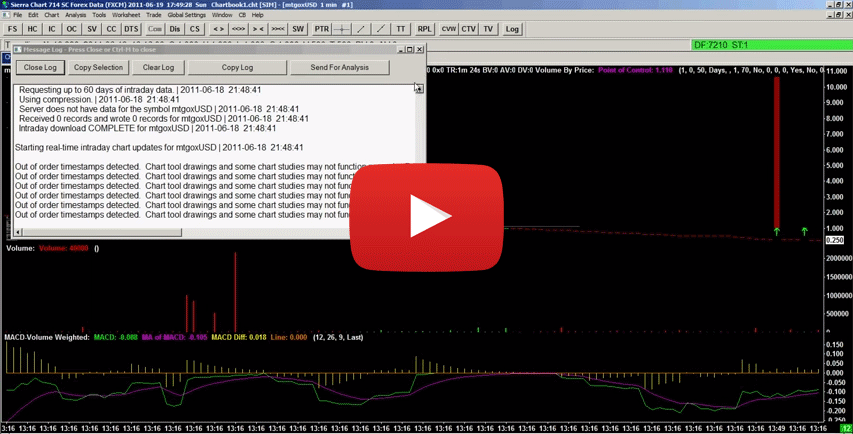Open the Window menu

click(x=222, y=15)
